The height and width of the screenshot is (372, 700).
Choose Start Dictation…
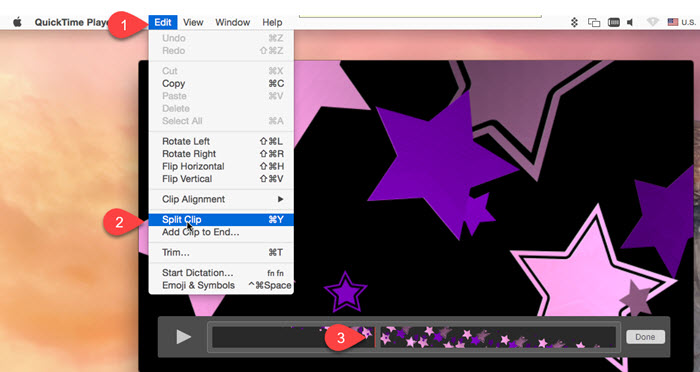221,273
